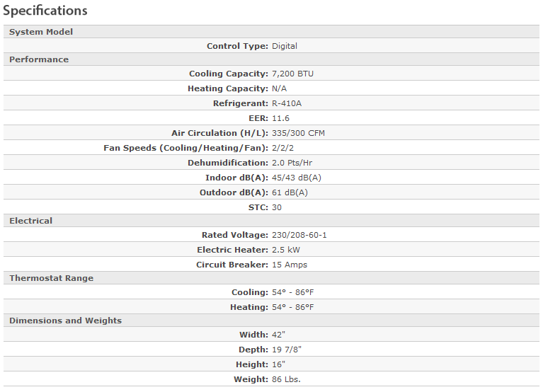Click the R-410A refrigerant value
The height and width of the screenshot is (392, 543).
[287, 103]
